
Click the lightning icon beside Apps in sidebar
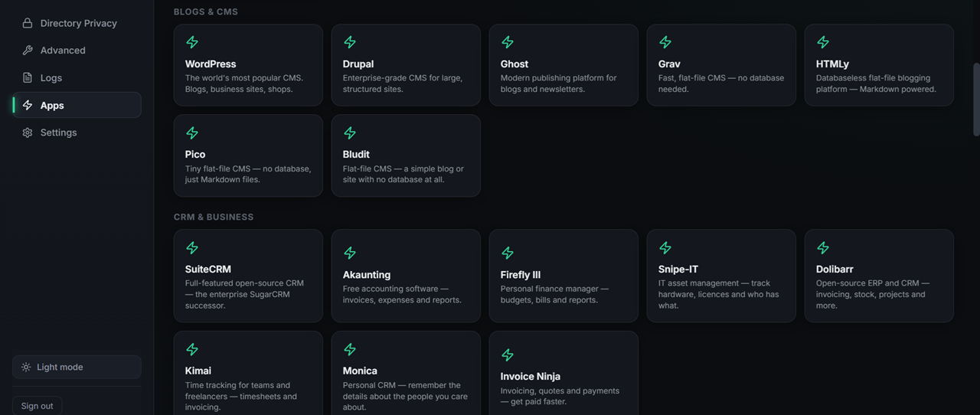coord(28,106)
